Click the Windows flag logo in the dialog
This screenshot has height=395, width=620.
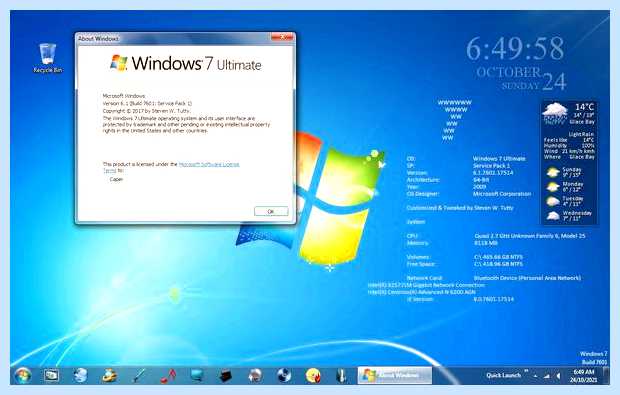tap(119, 62)
